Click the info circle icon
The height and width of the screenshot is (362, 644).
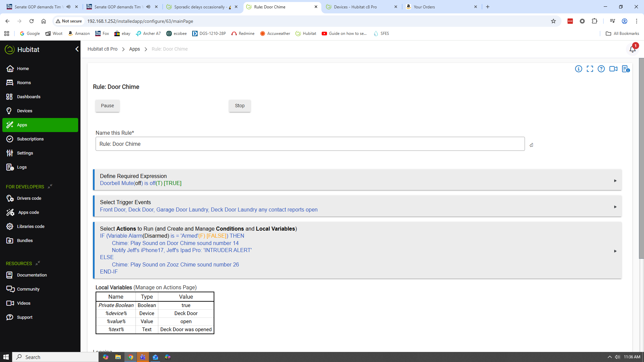click(x=578, y=69)
